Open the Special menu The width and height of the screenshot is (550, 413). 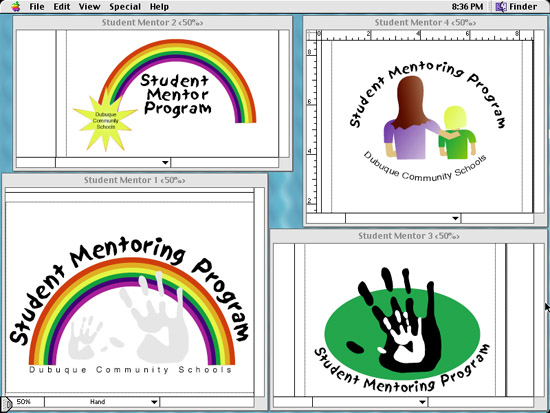coord(125,7)
